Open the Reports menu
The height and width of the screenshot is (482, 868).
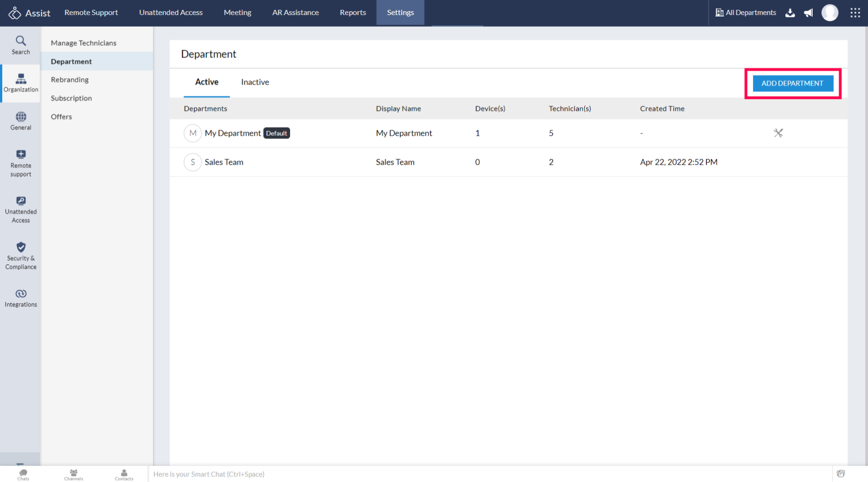coord(352,13)
